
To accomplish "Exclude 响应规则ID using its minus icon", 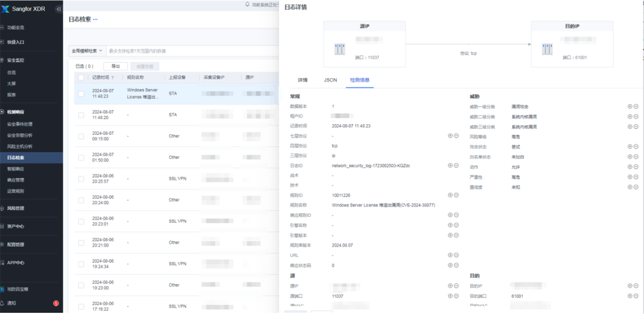I will (x=456, y=215).
